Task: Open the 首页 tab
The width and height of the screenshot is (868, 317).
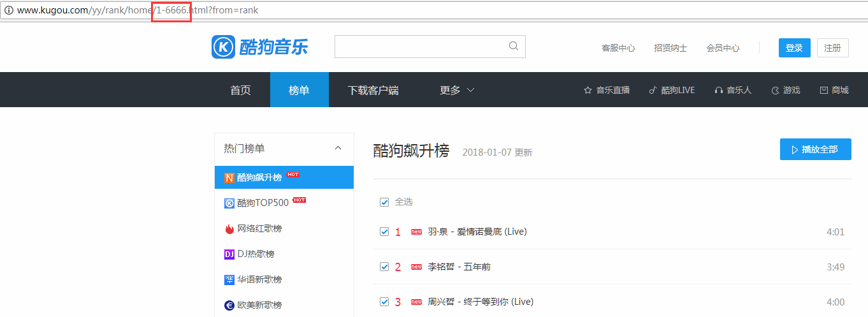Action: click(x=240, y=90)
